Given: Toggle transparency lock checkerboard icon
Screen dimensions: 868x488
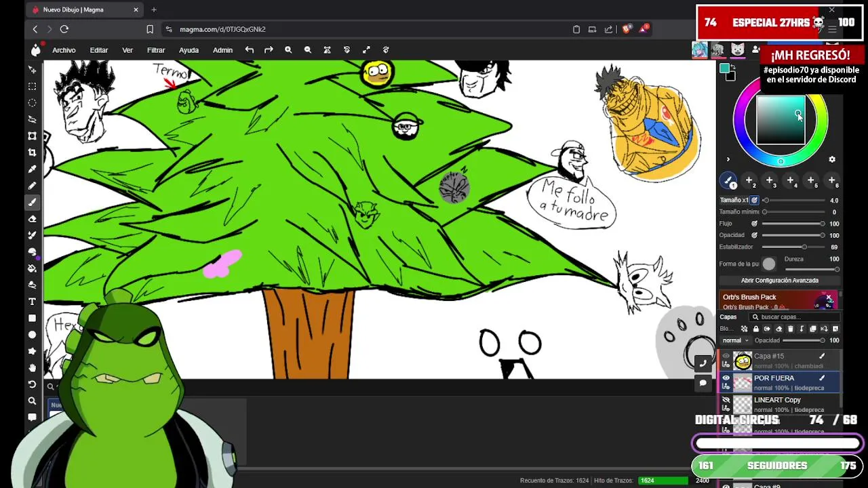Looking at the screenshot, I should (x=744, y=329).
